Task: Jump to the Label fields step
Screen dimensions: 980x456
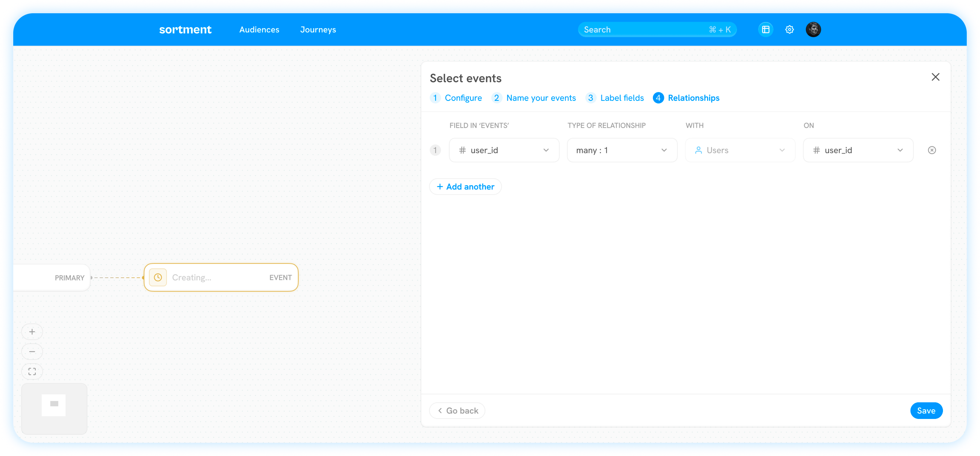Action: tap(621, 98)
